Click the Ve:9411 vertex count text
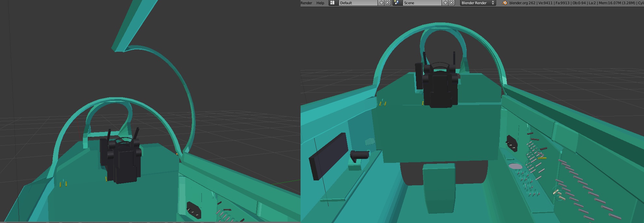Image resolution: width=644 pixels, height=223 pixels. pyautogui.click(x=545, y=3)
